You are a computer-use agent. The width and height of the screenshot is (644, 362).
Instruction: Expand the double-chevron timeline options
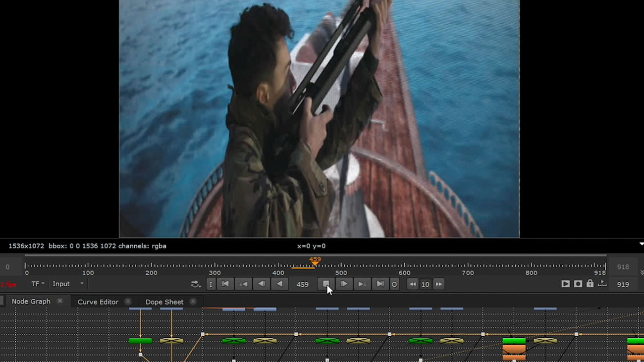(x=642, y=272)
